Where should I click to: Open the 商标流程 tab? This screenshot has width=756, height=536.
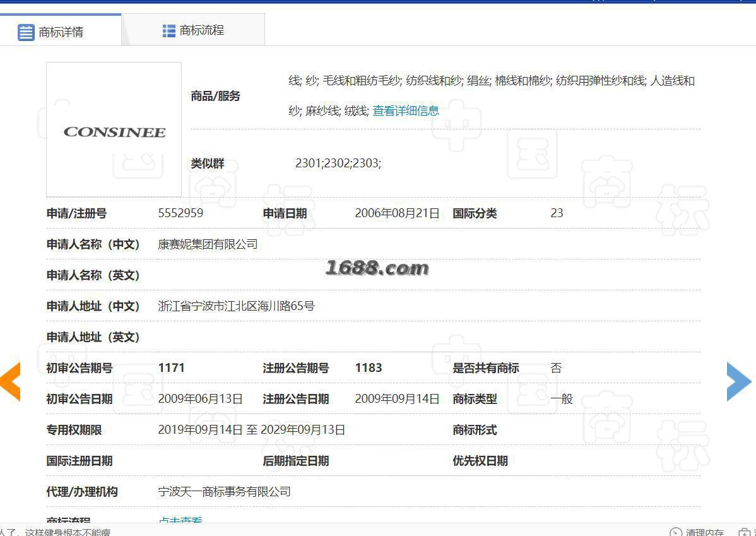pyautogui.click(x=193, y=30)
